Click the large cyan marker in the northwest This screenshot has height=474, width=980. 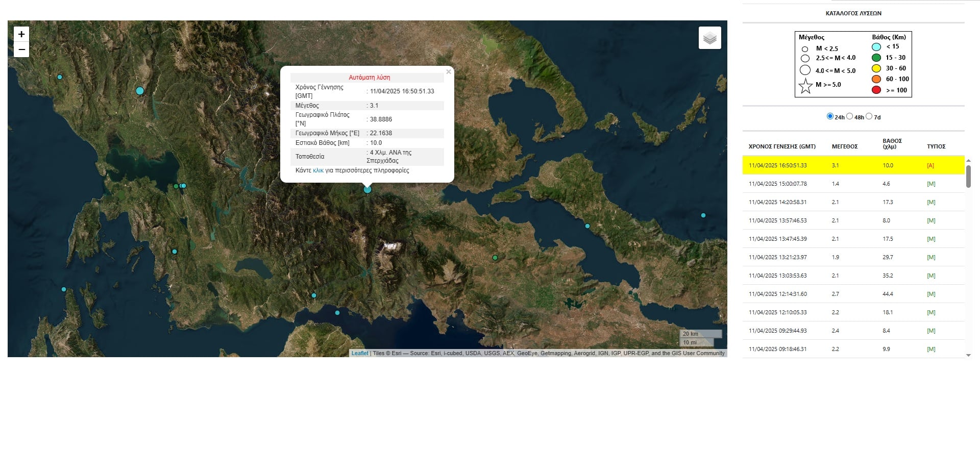pos(140,91)
